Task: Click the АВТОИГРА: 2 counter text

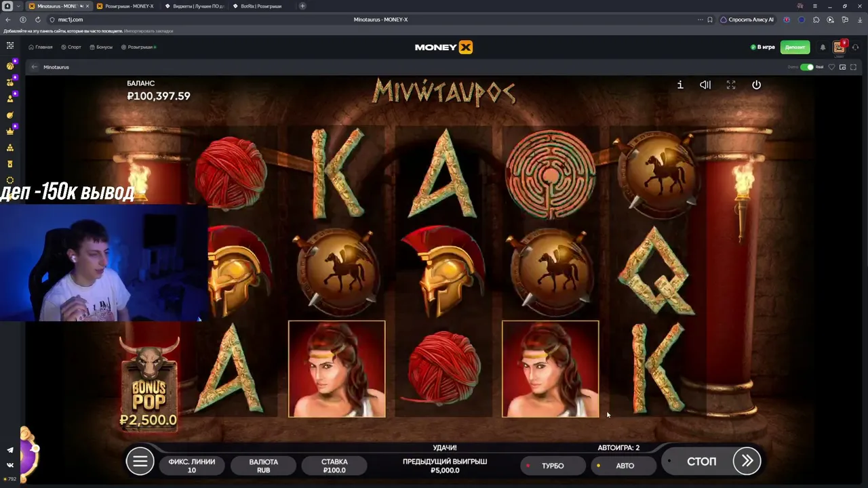Action: point(618,447)
